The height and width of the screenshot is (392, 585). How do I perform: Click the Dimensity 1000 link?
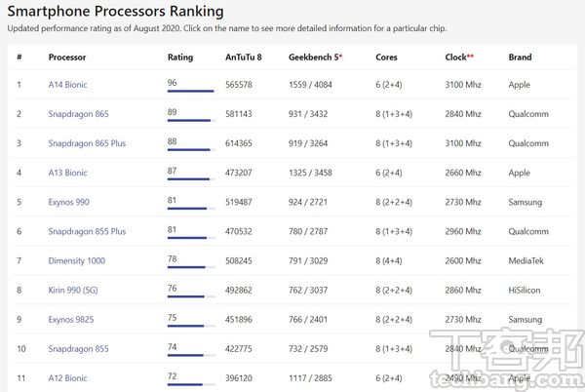[76, 260]
